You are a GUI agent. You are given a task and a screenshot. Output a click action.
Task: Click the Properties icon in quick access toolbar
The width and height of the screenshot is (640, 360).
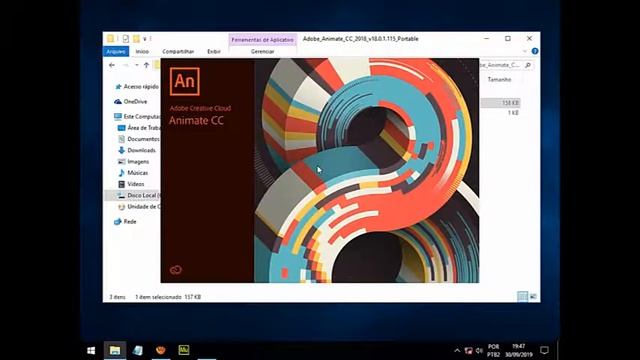click(126, 39)
